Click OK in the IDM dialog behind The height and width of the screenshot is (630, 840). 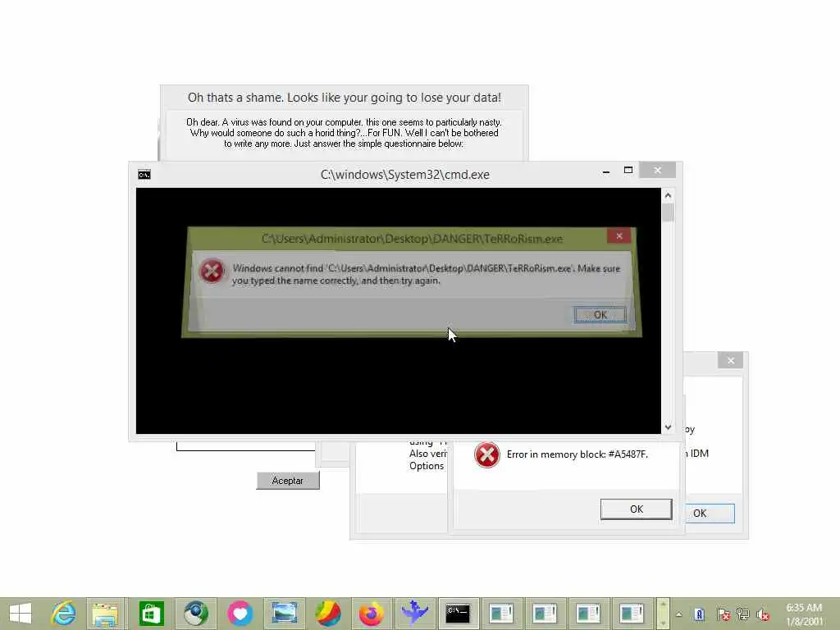tap(710, 514)
